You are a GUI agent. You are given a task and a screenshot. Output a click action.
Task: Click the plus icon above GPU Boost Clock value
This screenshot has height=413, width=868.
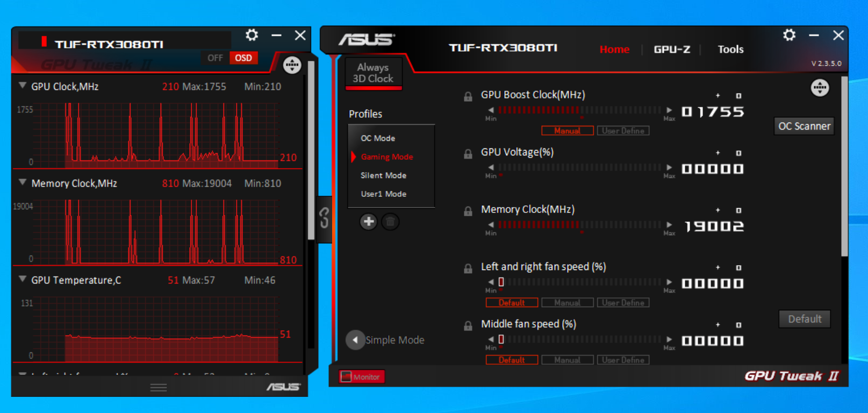coord(718,96)
